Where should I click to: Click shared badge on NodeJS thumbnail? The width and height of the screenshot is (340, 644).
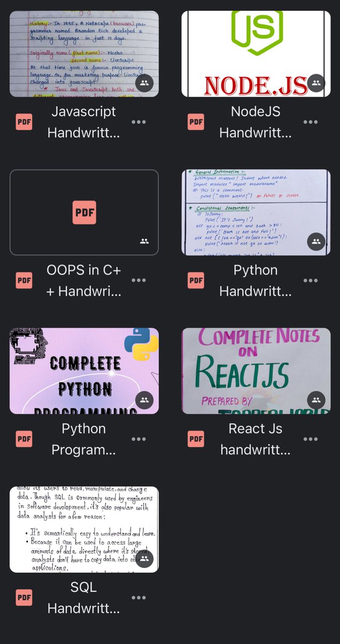[x=316, y=83]
